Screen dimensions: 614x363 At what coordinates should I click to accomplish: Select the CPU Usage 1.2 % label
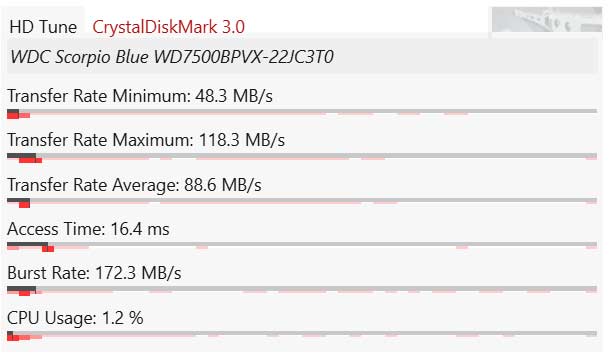tap(75, 318)
